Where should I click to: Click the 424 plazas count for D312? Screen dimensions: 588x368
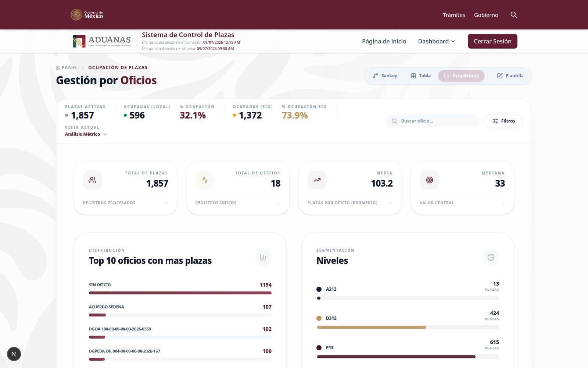tap(495, 313)
